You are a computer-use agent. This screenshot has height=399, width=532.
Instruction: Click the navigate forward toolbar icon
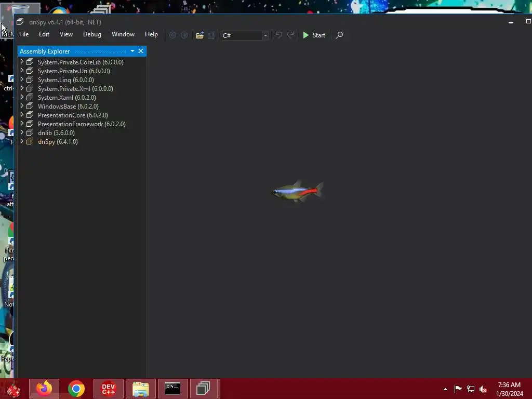pos(184,35)
